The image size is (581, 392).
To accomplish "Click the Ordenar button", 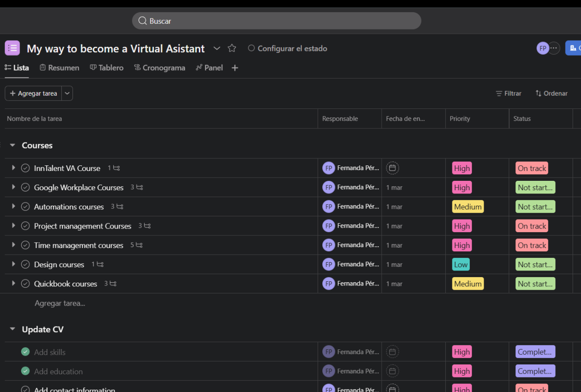I will pyautogui.click(x=551, y=93).
